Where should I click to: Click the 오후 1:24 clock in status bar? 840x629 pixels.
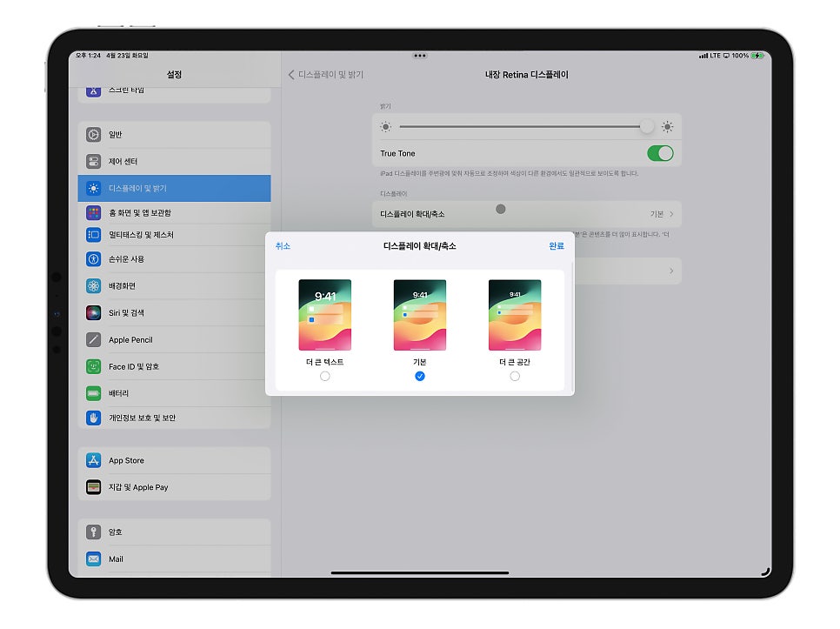[x=89, y=55]
